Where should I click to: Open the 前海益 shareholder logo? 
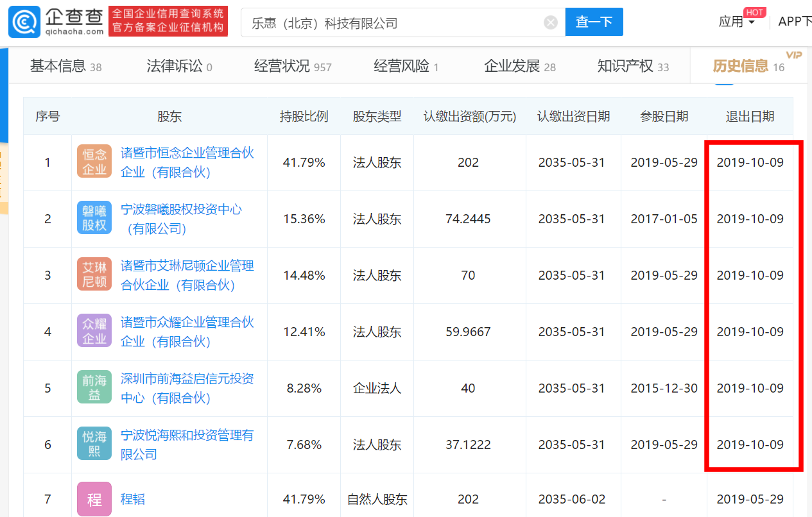click(x=94, y=388)
